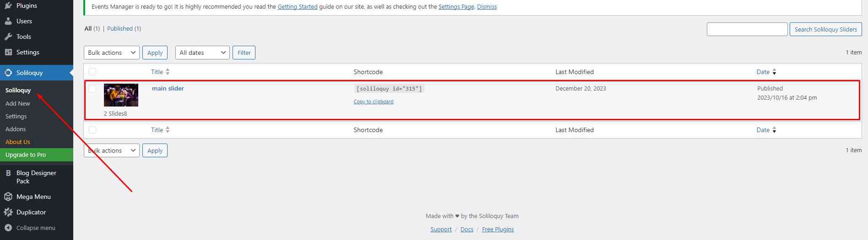The image size is (868, 240).
Task: Click the Tools wrench icon
Action: coord(8,37)
